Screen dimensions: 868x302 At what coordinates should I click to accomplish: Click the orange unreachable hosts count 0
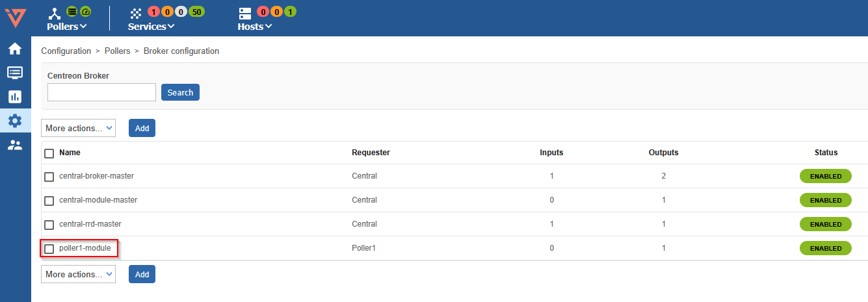276,12
